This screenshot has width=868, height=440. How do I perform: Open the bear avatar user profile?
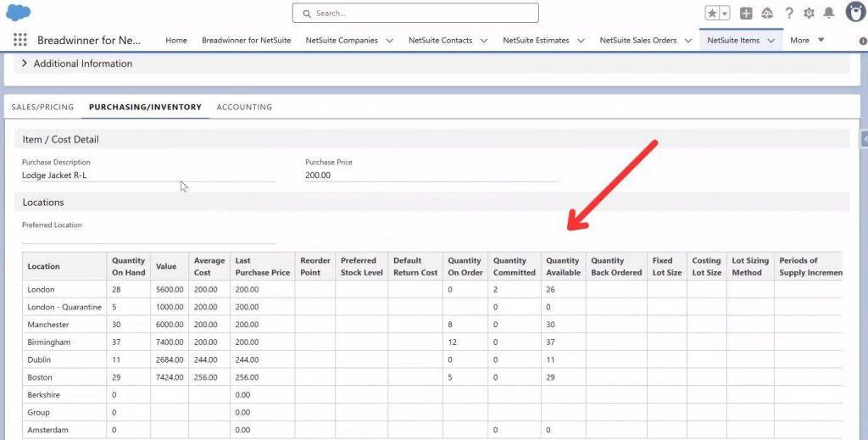pos(854,13)
